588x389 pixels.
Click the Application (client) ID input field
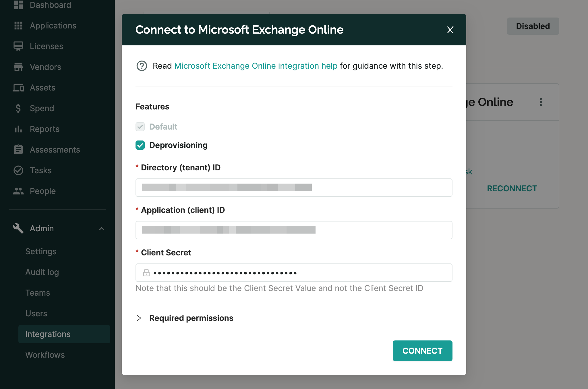(x=294, y=230)
